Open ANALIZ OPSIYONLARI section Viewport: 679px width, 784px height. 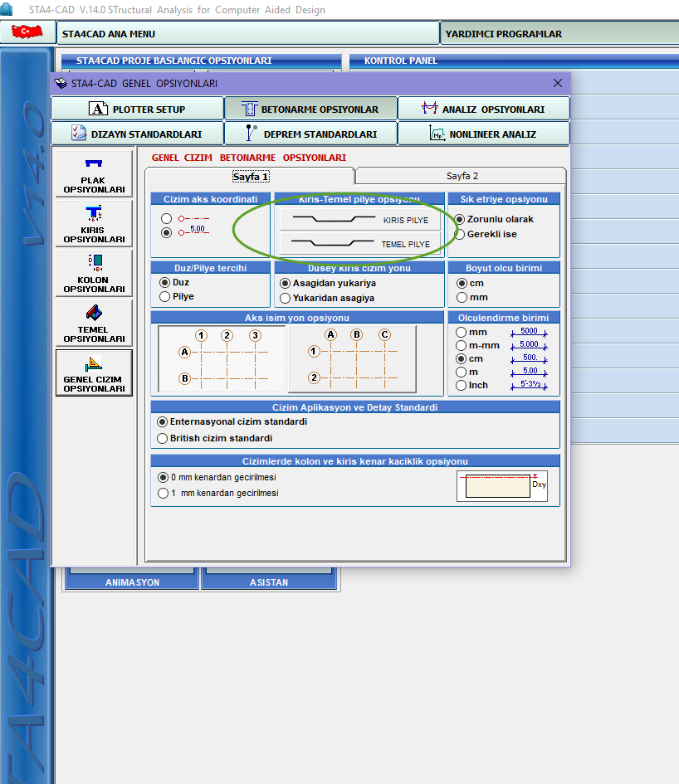pos(484,109)
